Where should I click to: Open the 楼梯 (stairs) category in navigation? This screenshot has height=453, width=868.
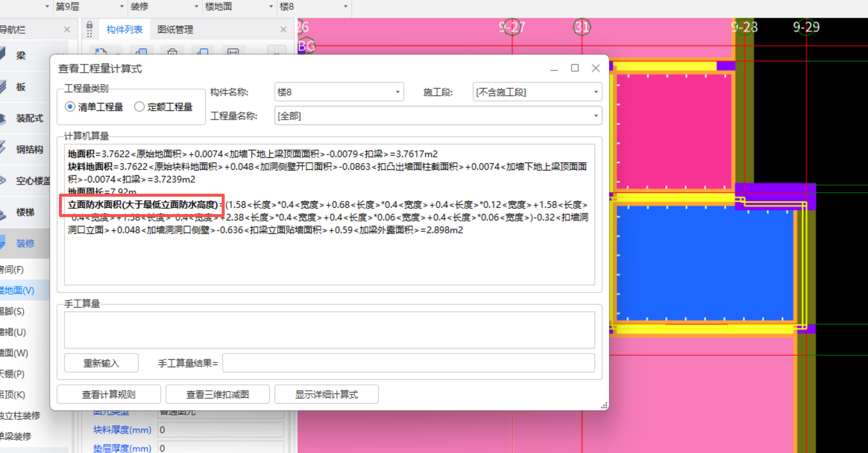coord(25,212)
